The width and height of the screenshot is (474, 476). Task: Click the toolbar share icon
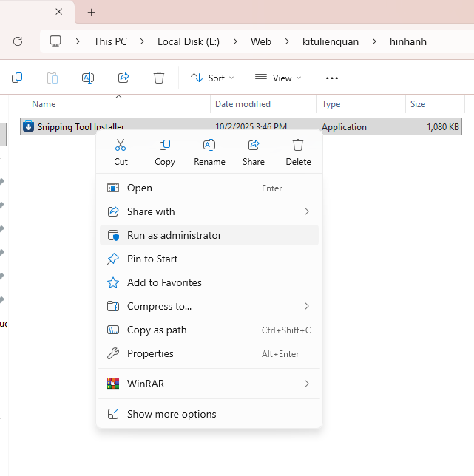(x=123, y=78)
